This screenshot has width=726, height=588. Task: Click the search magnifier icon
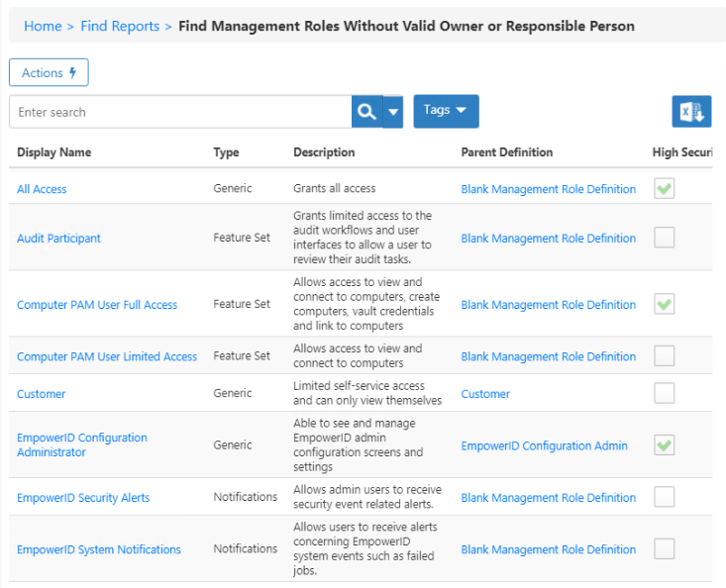pyautogui.click(x=366, y=112)
